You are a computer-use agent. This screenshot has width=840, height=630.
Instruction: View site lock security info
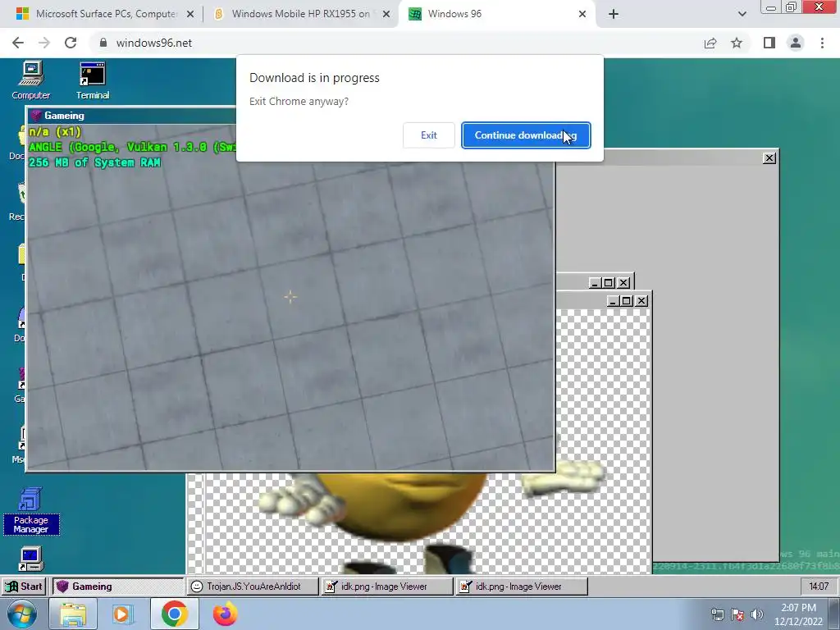point(103,43)
